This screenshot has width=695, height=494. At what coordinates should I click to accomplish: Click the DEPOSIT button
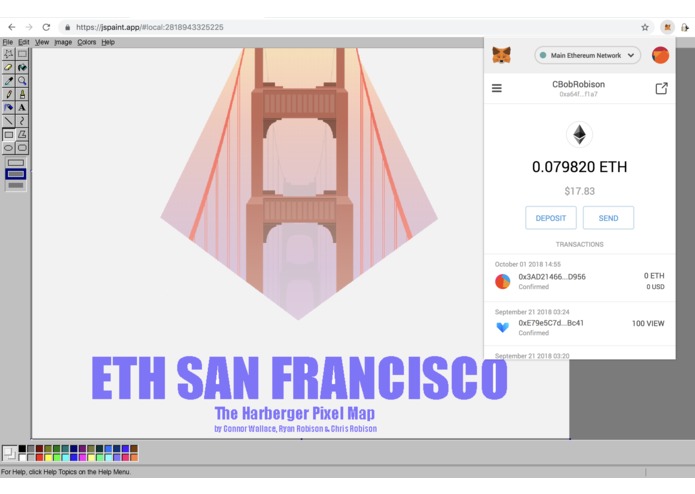point(551,218)
